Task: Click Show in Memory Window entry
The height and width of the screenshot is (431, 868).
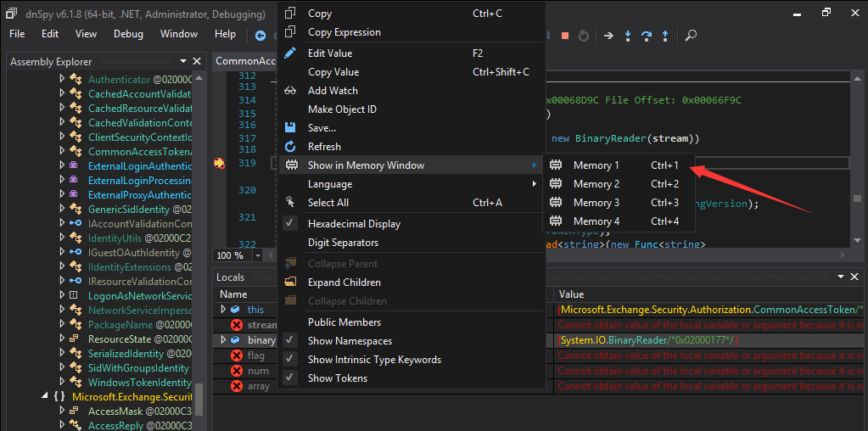Action: (x=412, y=165)
